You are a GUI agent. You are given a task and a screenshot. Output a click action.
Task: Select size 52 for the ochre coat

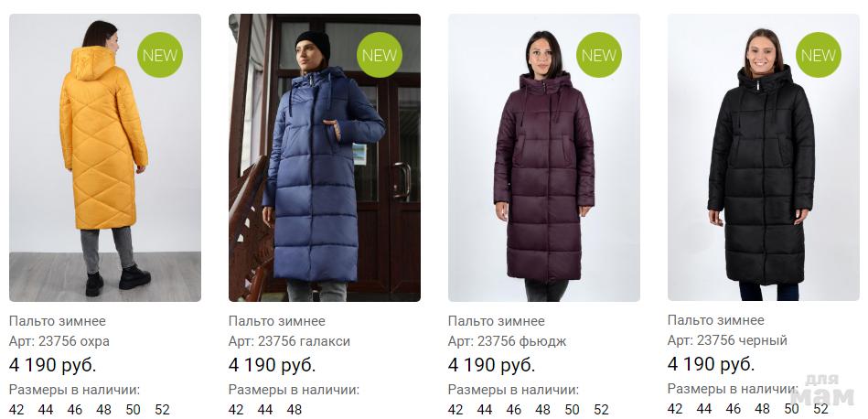pos(162,410)
